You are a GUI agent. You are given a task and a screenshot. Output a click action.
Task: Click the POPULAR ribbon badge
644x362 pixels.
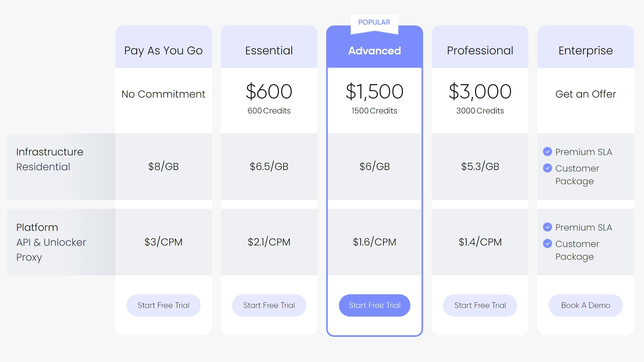pos(374,22)
